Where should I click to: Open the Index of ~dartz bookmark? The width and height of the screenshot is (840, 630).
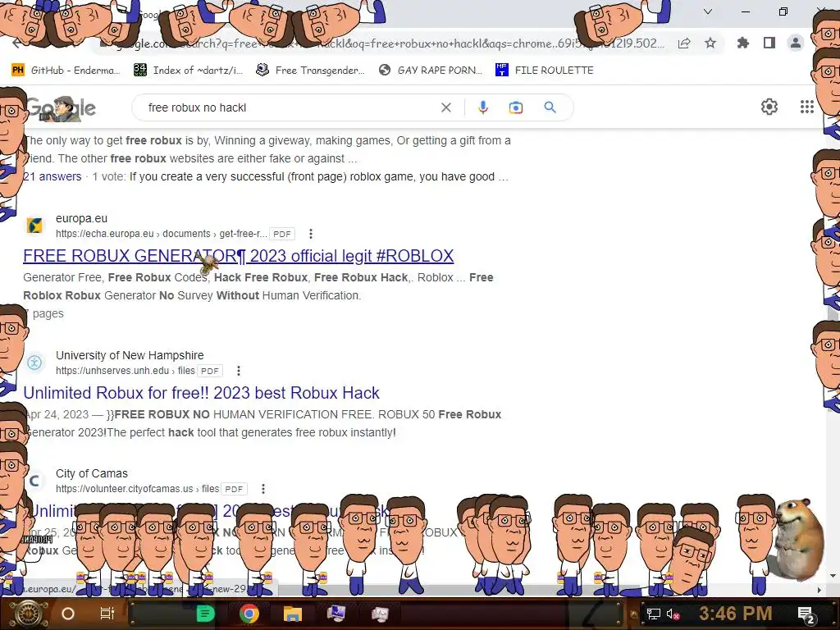pyautogui.click(x=188, y=71)
